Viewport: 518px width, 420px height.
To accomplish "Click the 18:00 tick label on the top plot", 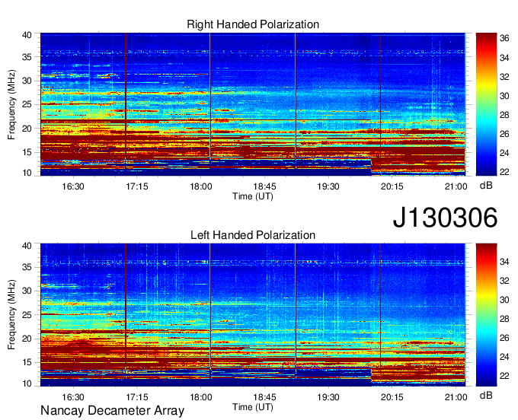I will click(x=201, y=186).
